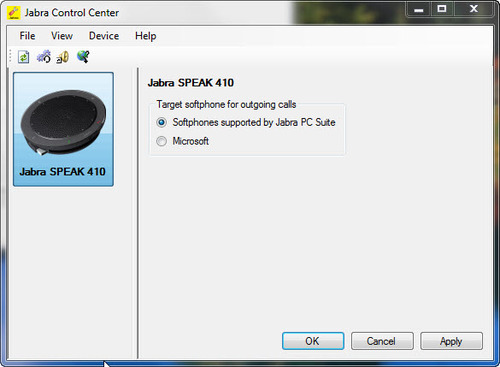Maximize the Jabra Control Center window

(442, 9)
